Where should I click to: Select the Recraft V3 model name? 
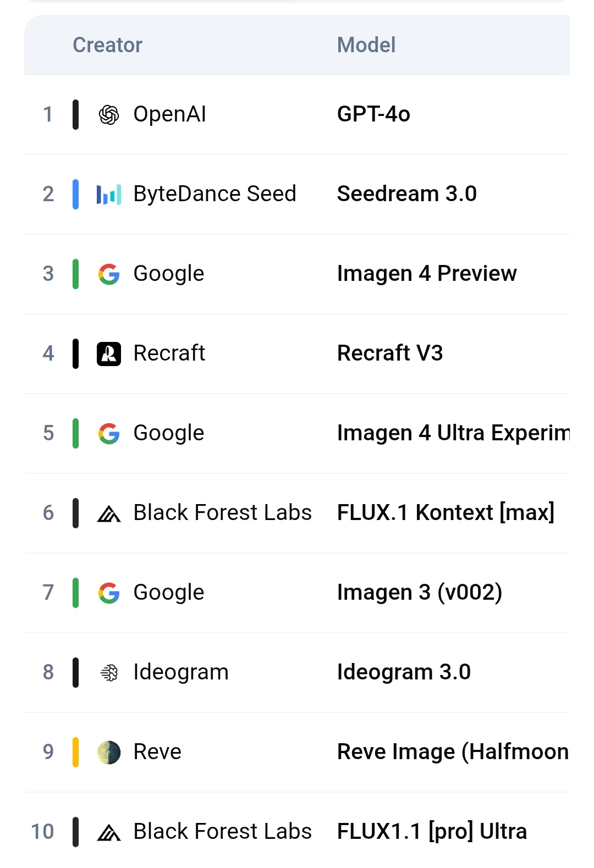390,353
